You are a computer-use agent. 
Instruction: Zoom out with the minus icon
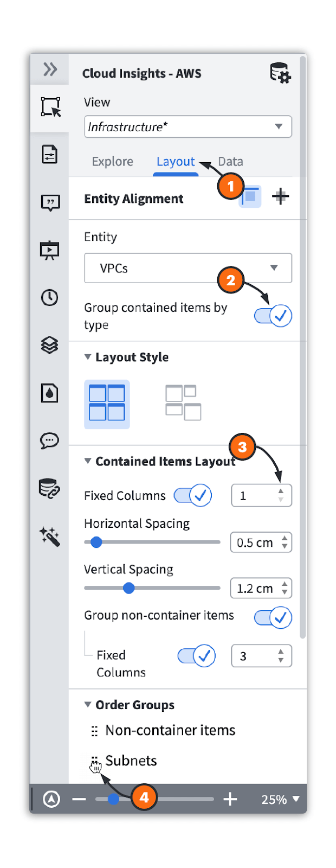(79, 799)
